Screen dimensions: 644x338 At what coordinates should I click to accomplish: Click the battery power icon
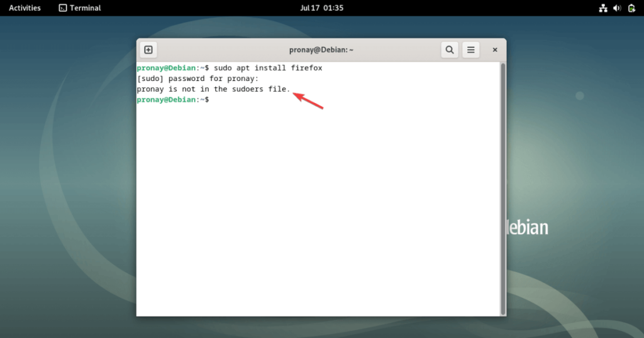tap(631, 8)
